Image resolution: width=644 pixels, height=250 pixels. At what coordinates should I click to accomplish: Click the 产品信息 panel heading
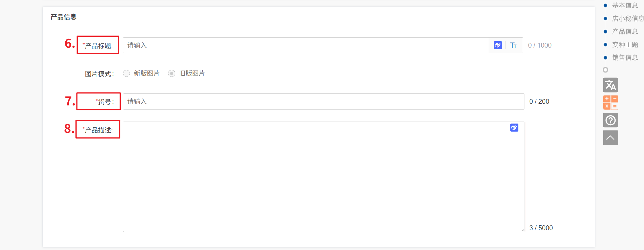click(x=64, y=17)
